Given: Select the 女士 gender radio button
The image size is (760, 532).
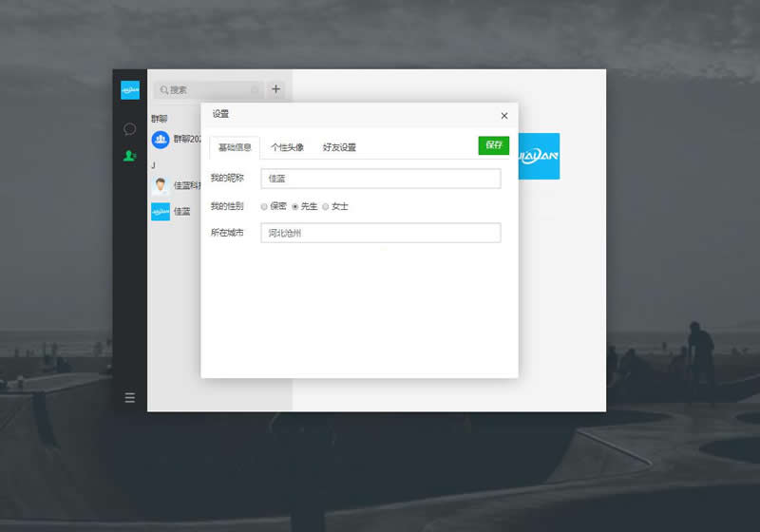Looking at the screenshot, I should pos(326,206).
